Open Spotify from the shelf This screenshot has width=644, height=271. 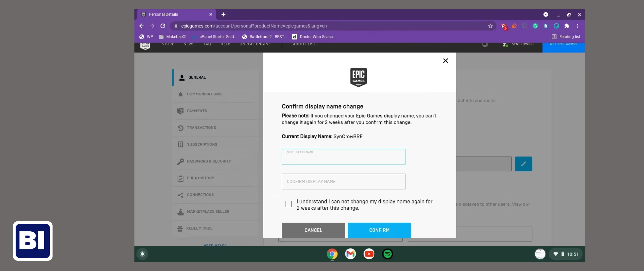pyautogui.click(x=387, y=254)
